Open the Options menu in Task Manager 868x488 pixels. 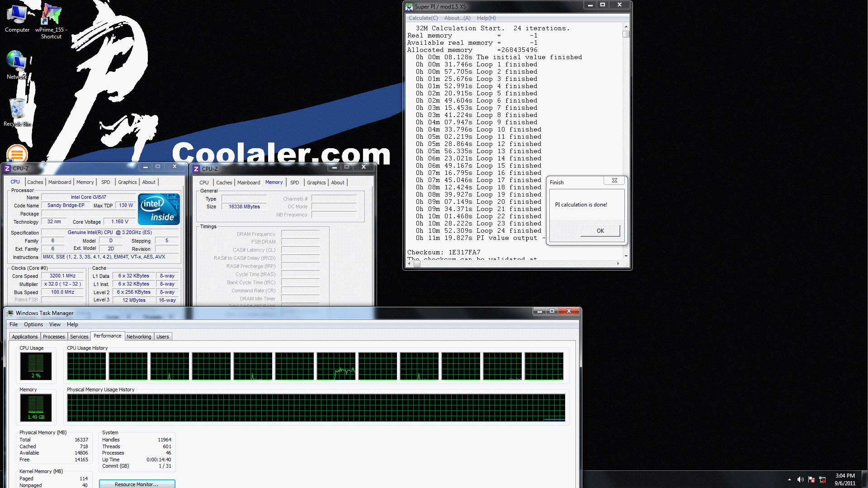click(x=33, y=324)
